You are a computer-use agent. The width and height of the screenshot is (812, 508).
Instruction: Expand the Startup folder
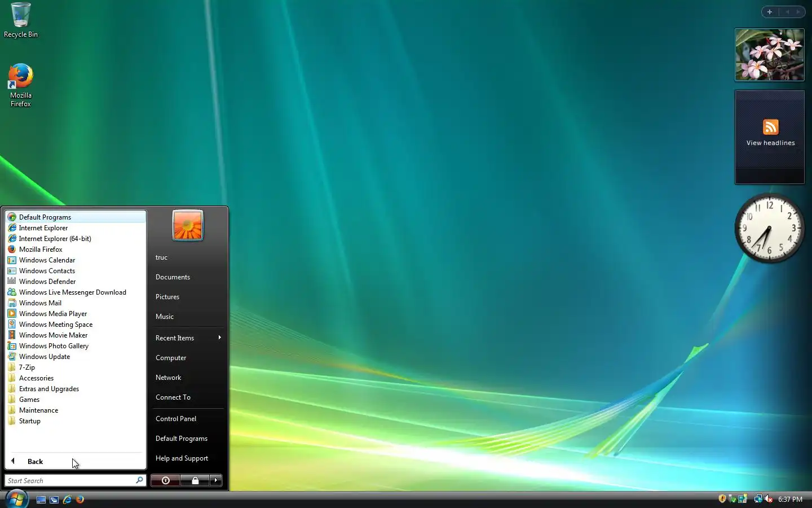click(76, 421)
